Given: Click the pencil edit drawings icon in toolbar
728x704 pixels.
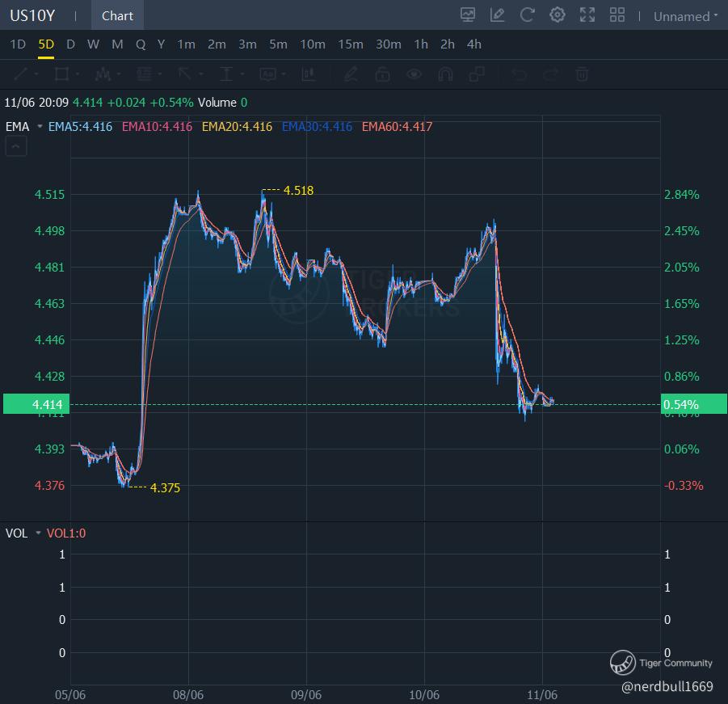Looking at the screenshot, I should [351, 74].
